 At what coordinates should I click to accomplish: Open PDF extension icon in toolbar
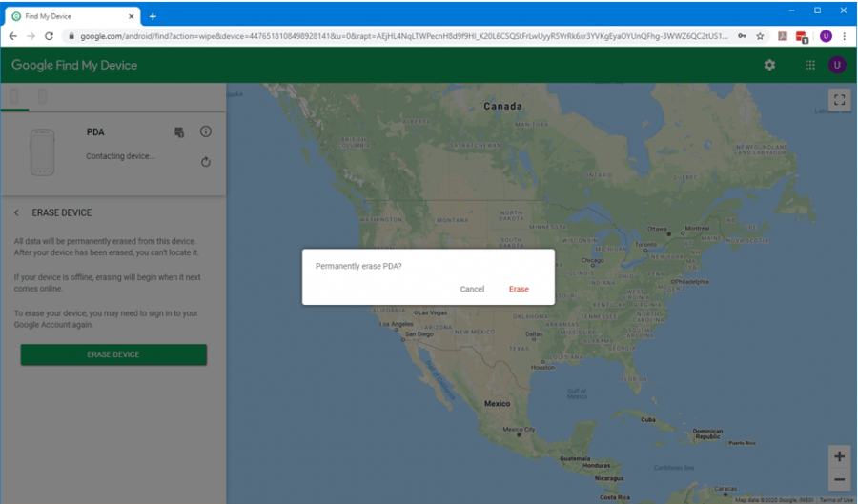click(783, 36)
